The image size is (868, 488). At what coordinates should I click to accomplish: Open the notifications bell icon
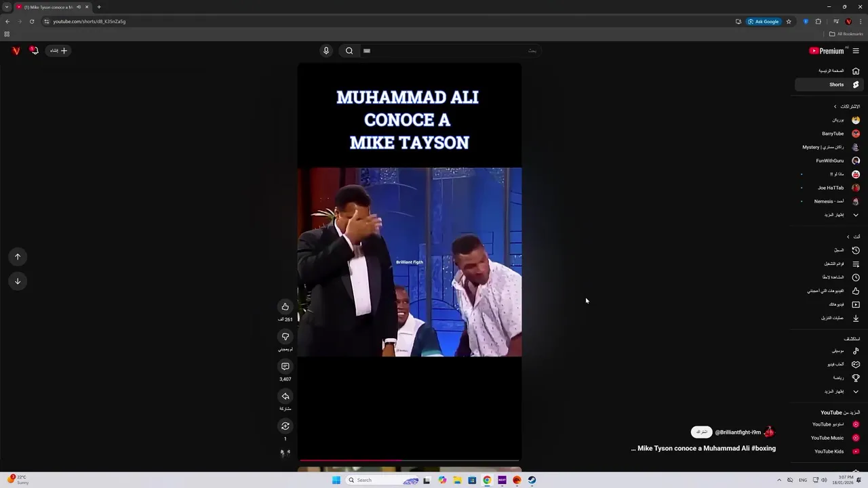(34, 50)
